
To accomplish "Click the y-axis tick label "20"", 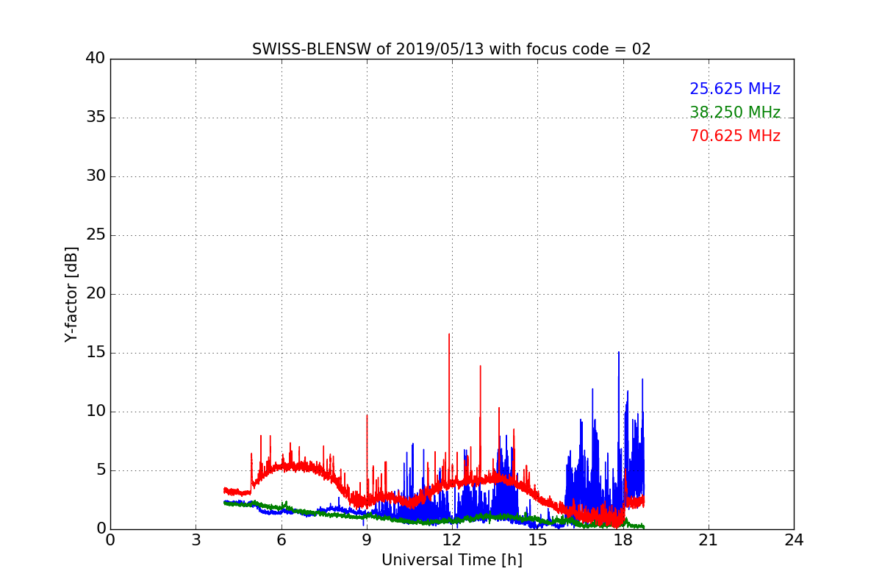I will click(x=96, y=294).
